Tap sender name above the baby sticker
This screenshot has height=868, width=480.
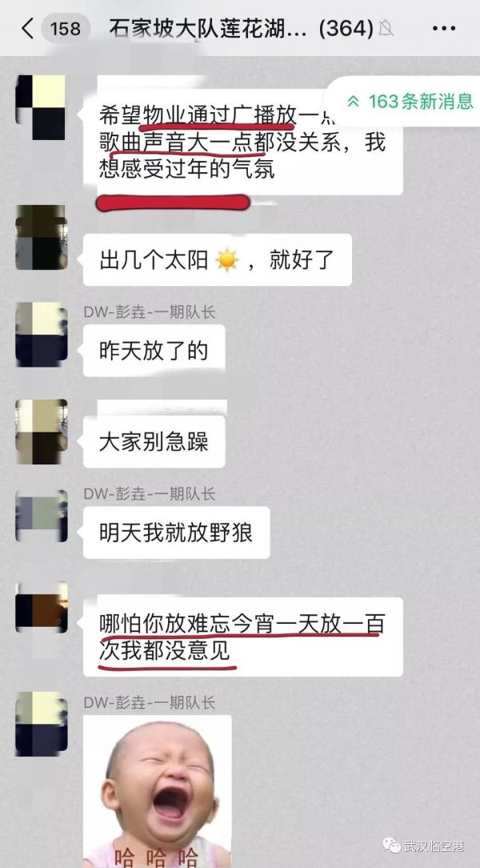point(150,702)
